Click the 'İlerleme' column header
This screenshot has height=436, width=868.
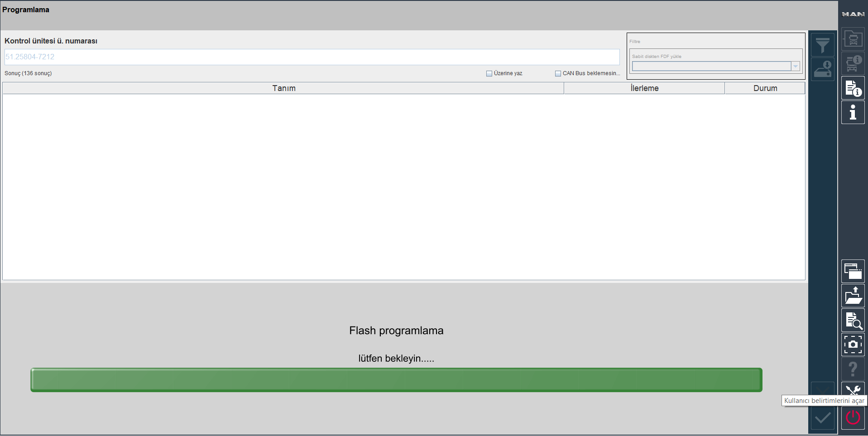(x=644, y=88)
